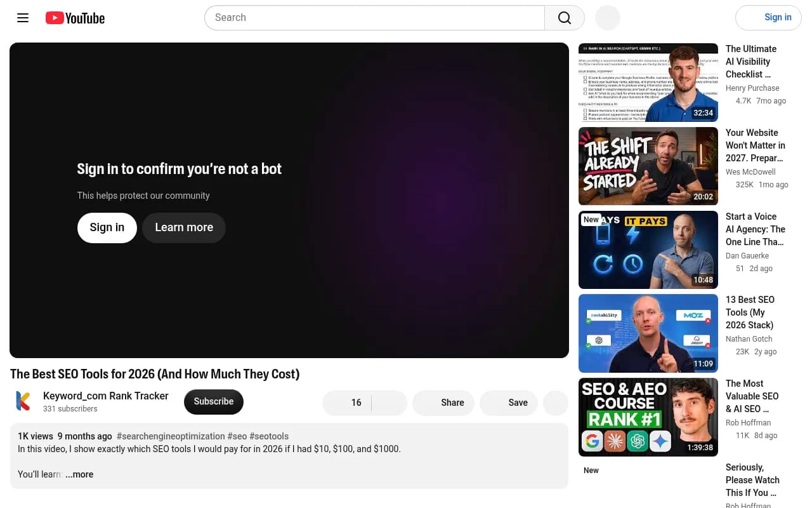This screenshot has width=812, height=508.
Task: Open the hamburger guide menu
Action: click(x=23, y=18)
